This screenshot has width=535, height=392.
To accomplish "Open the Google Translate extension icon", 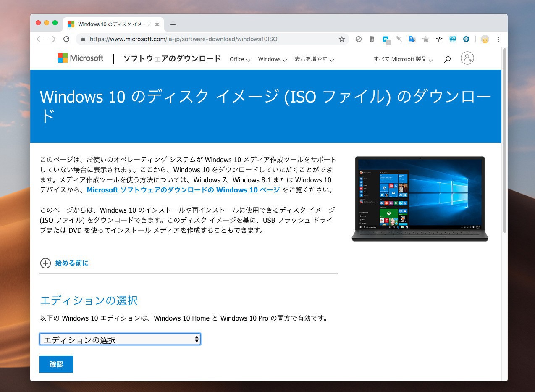I will pos(412,39).
